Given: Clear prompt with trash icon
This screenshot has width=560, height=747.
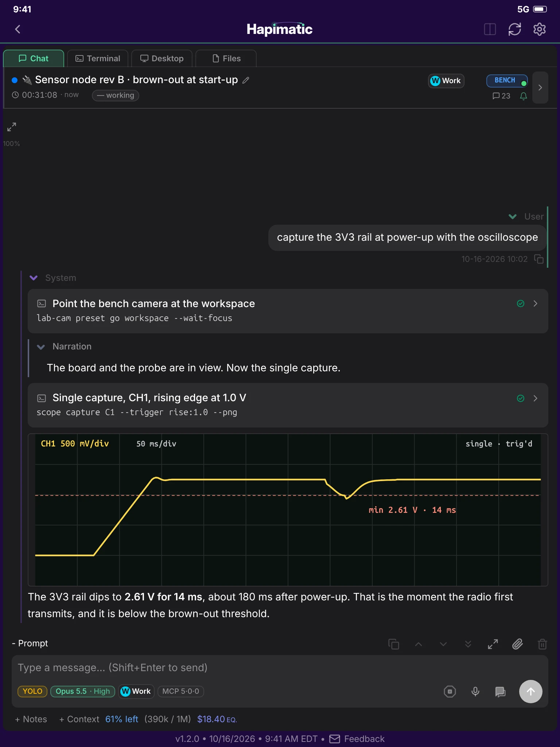Looking at the screenshot, I should pyautogui.click(x=542, y=644).
